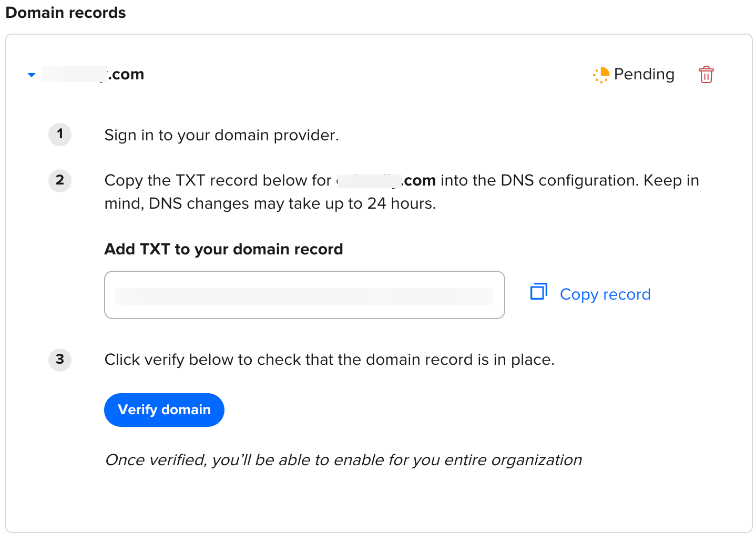Viewport: 756px width, 533px height.
Task: Click the once verified italic note
Action: pos(343,459)
